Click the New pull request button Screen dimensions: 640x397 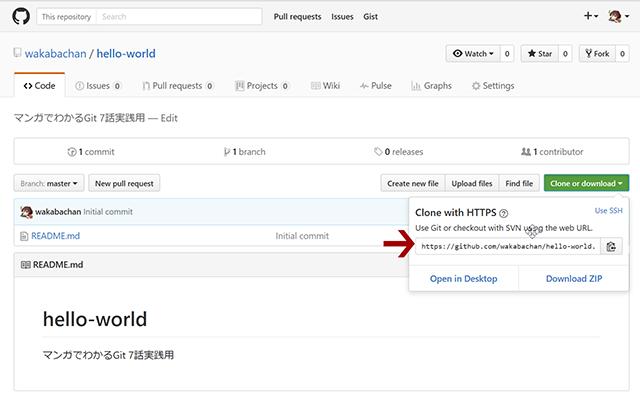[x=124, y=183]
